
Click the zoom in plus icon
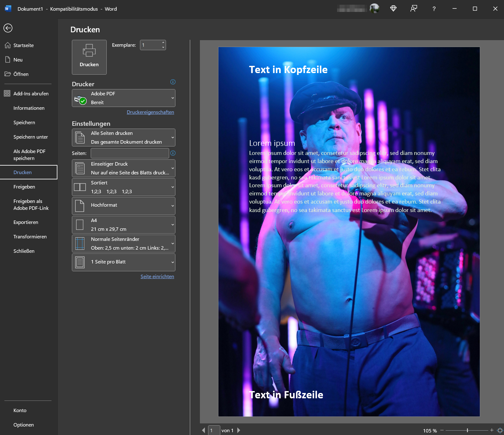tap(492, 430)
